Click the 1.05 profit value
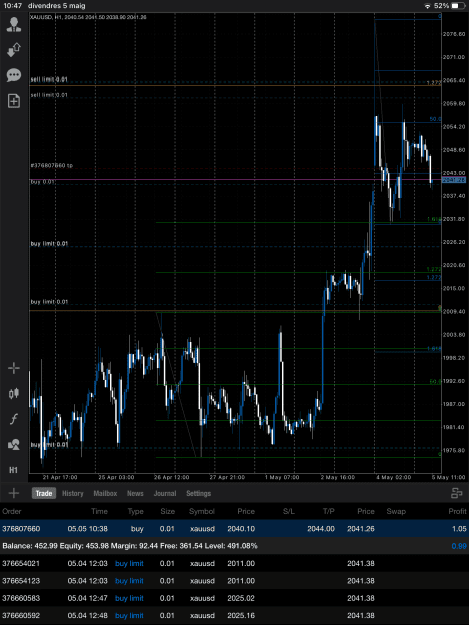 [459, 529]
